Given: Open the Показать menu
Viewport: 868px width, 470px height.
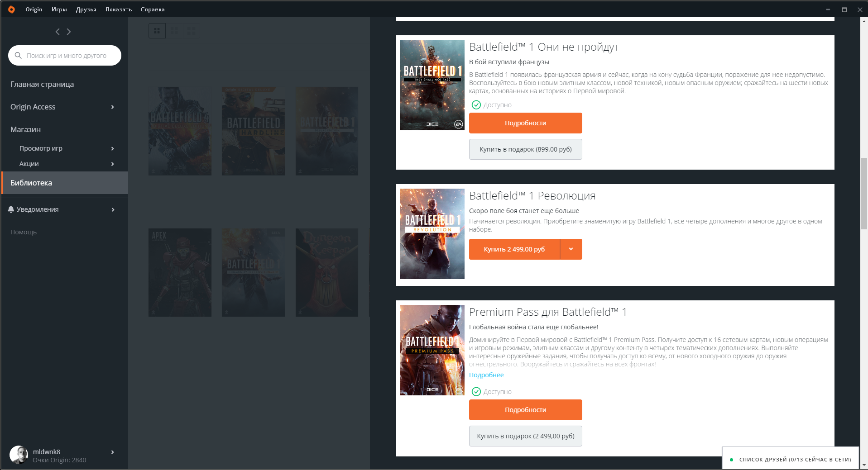Looking at the screenshot, I should [x=119, y=9].
